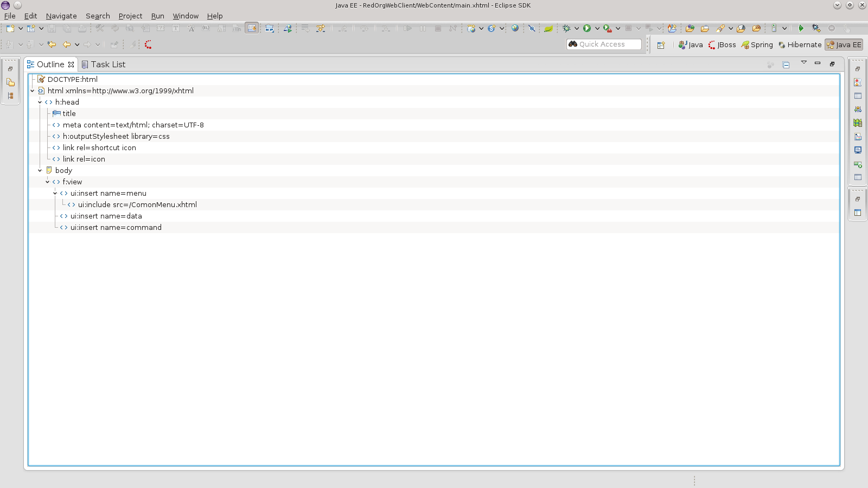Screen dimensions: 868x488
Task: Click the skip breakpoints gear-bug icon
Action: (816, 28)
